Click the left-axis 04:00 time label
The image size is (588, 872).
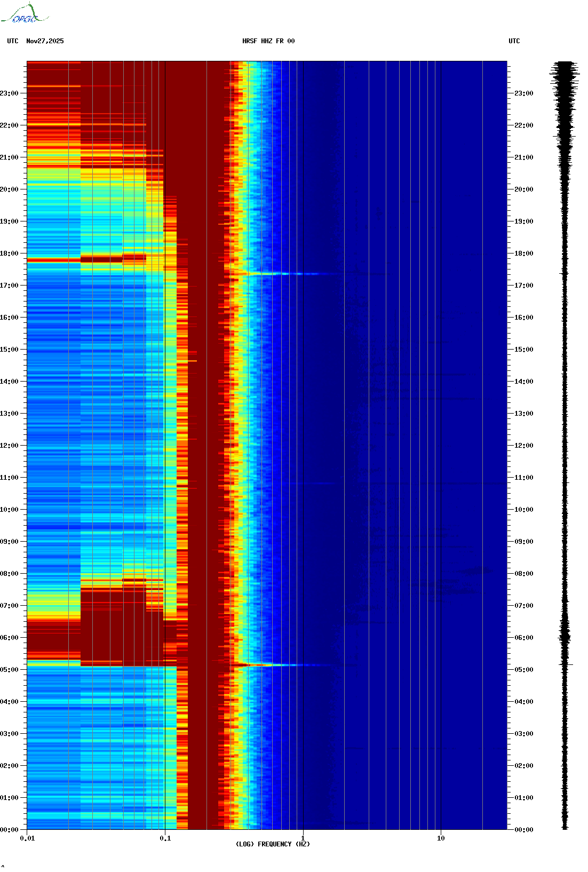coord(9,702)
